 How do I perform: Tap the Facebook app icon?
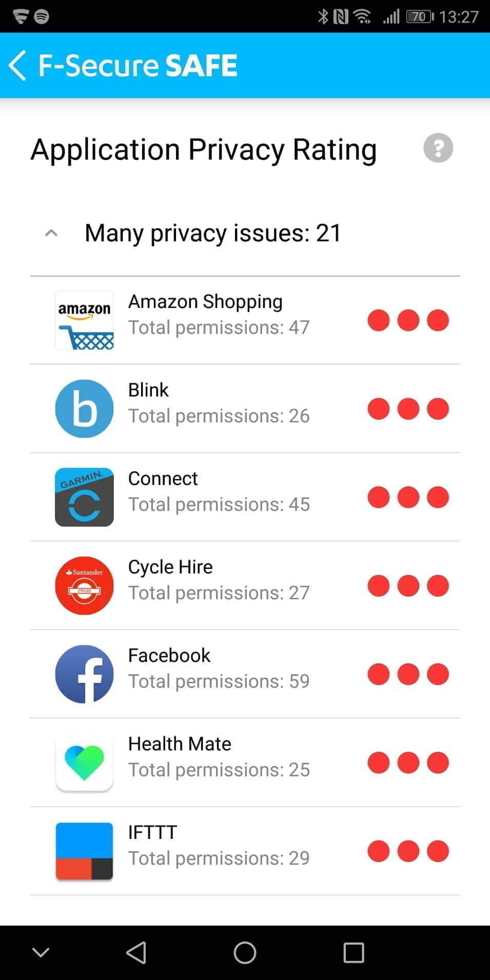tap(84, 674)
